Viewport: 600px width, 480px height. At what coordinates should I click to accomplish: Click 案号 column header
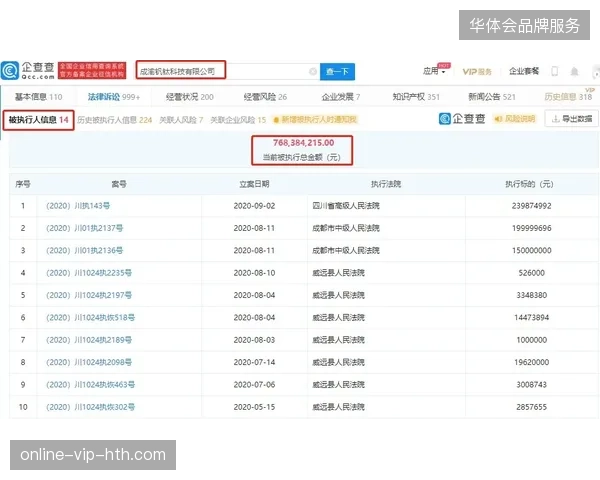119,184
